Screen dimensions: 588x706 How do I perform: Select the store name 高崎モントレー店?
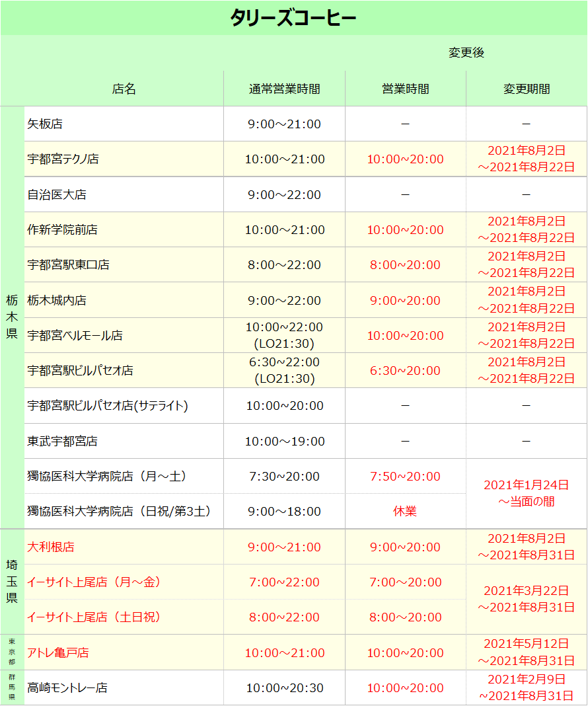(67, 688)
